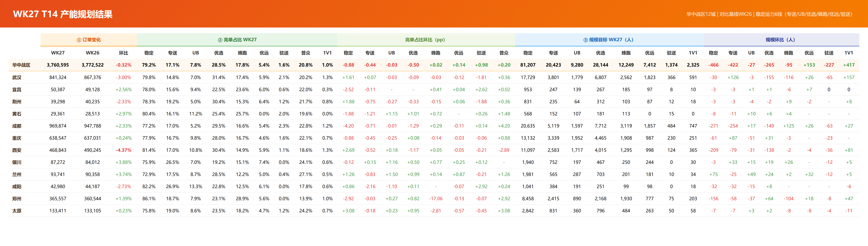Viewport: 868px width, 246px height.
Task: Click the "完单占比环比（pp）" group header
Action: [x=426, y=40]
